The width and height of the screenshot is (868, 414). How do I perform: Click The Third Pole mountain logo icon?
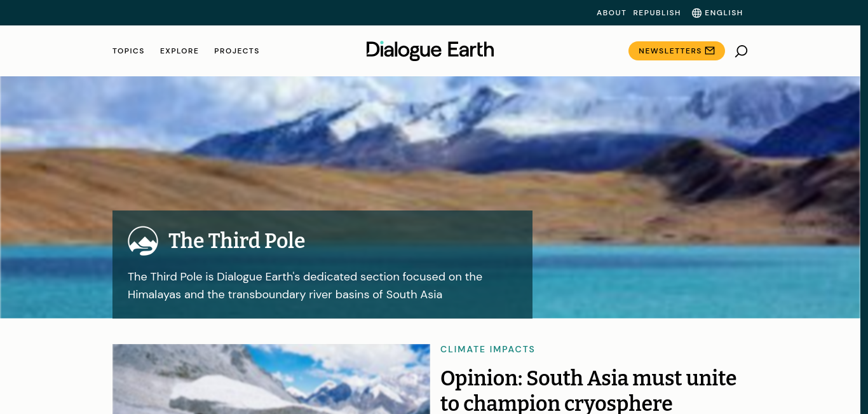pos(143,241)
